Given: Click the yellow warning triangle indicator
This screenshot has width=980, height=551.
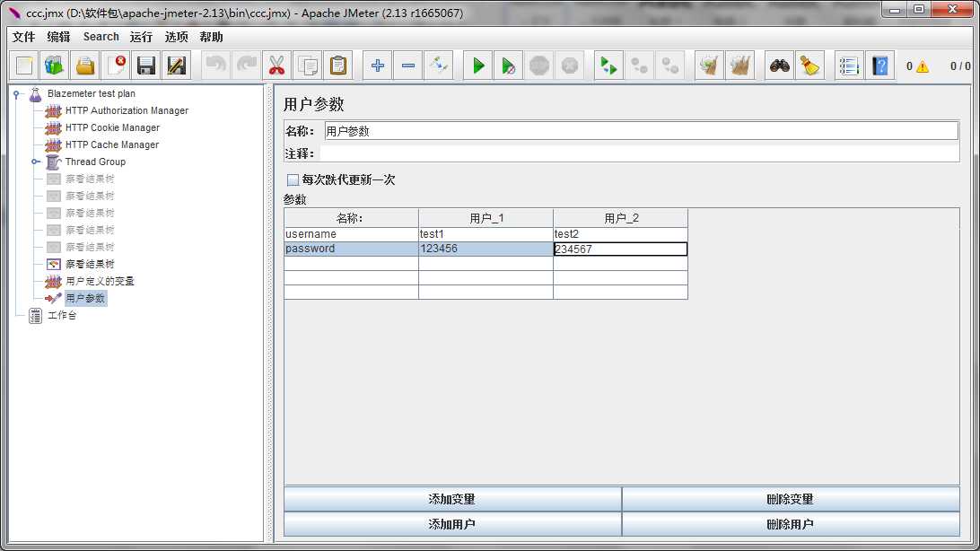Looking at the screenshot, I should tap(923, 66).
